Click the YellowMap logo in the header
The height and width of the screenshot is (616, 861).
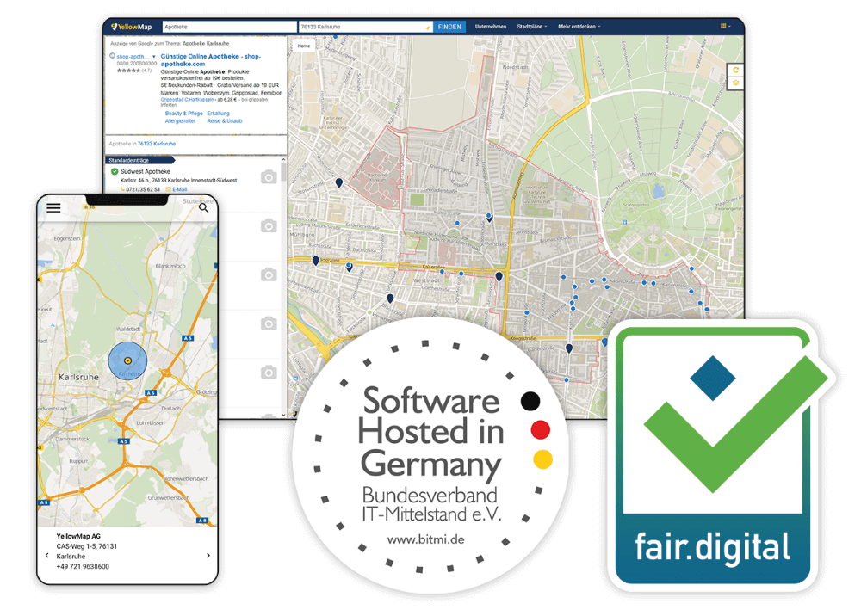pos(131,27)
